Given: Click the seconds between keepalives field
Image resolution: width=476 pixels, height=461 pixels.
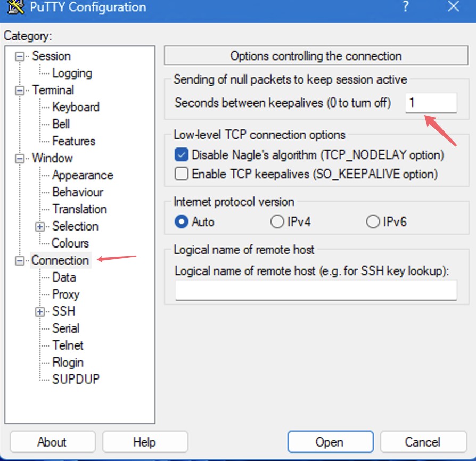Looking at the screenshot, I should point(430,103).
